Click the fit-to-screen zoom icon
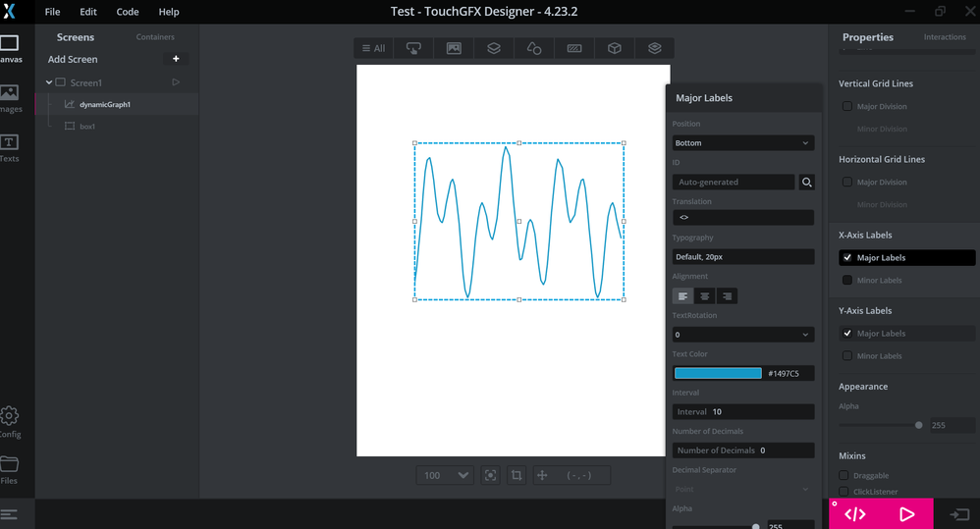 click(491, 475)
